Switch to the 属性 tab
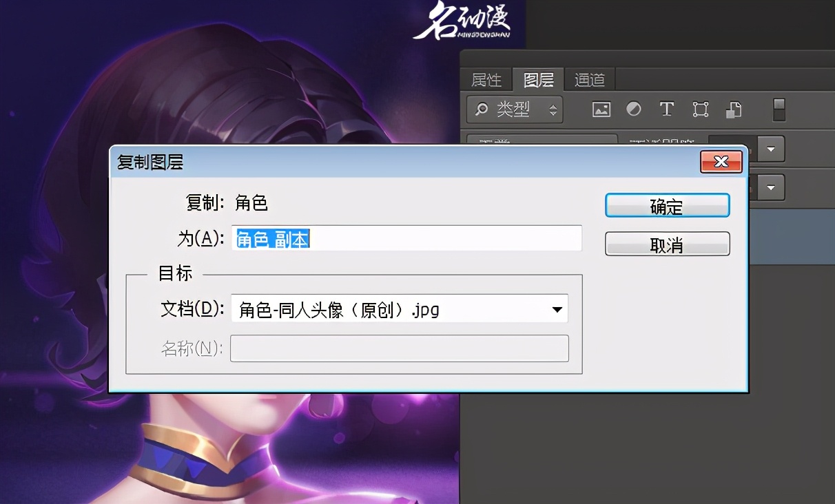The height and width of the screenshot is (504, 835). (x=486, y=80)
